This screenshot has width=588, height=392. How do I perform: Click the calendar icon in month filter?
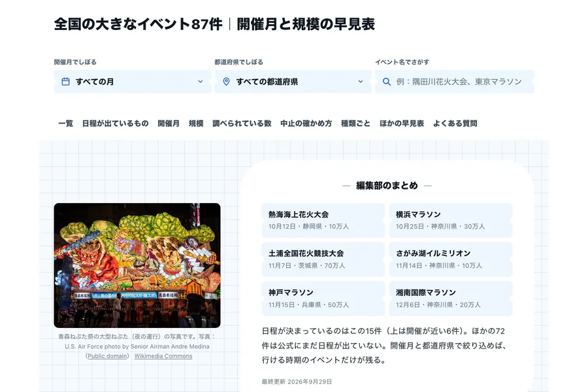point(65,82)
